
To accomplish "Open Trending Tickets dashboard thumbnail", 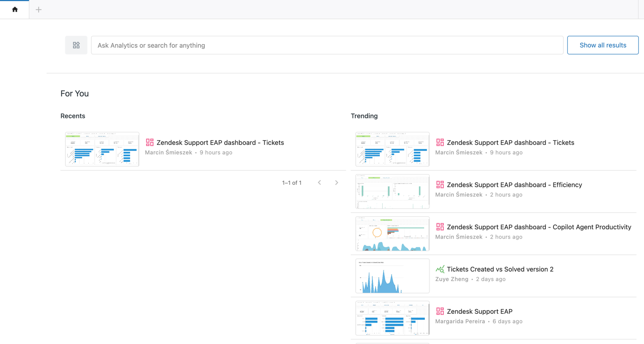I will [x=392, y=149].
